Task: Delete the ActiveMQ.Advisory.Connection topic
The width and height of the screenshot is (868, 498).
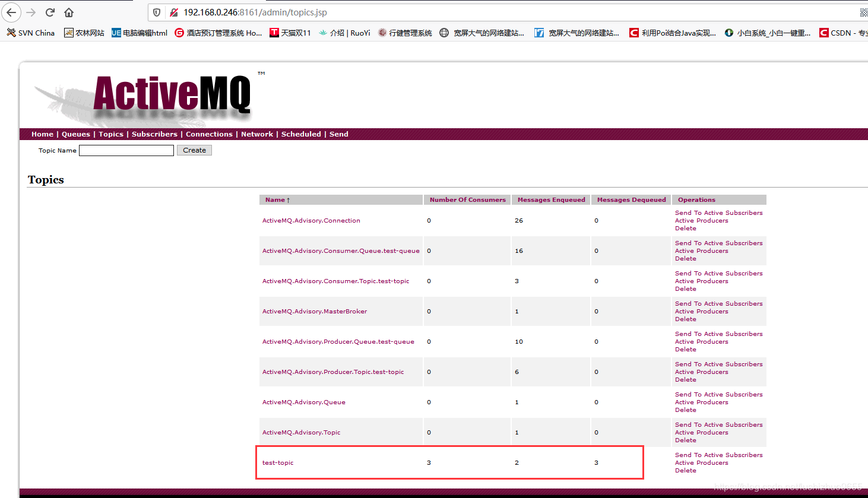Action: (x=685, y=229)
